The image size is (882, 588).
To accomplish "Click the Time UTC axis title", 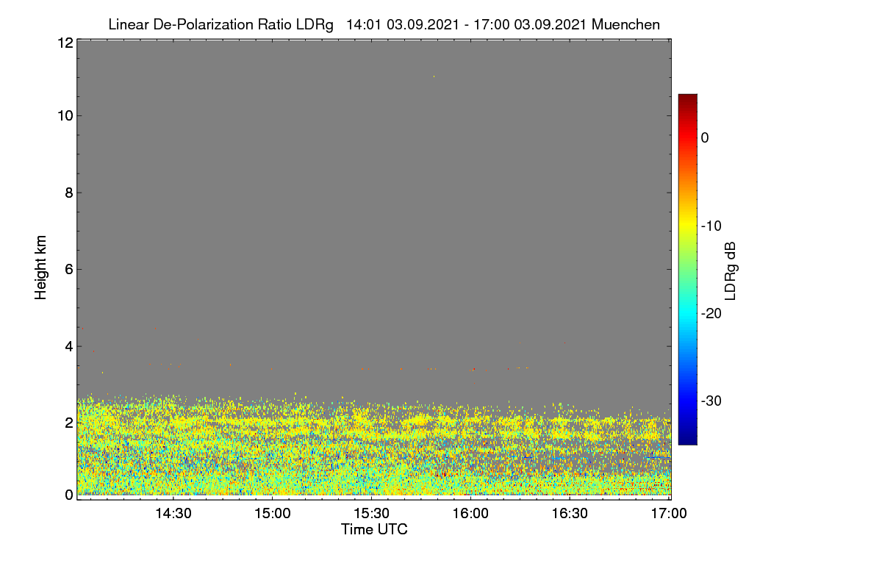I will (x=374, y=529).
